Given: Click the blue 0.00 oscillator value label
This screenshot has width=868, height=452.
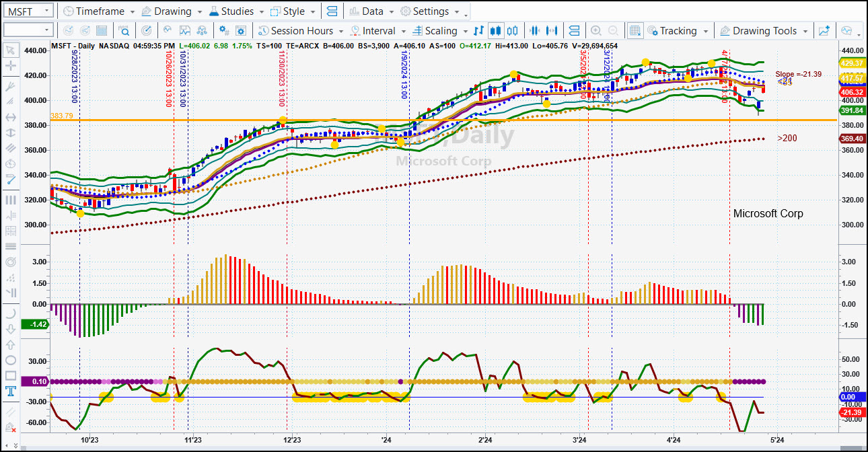Looking at the screenshot, I should [x=852, y=398].
